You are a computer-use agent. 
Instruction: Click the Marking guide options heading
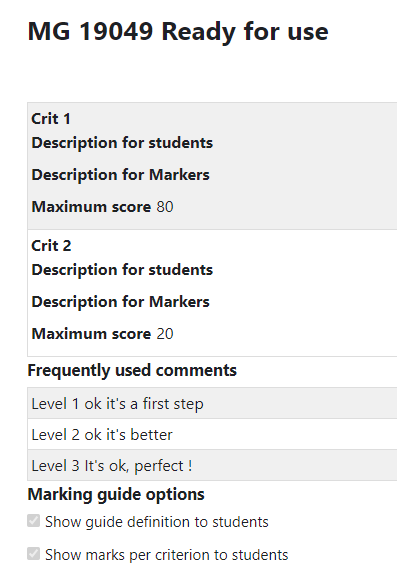(116, 494)
